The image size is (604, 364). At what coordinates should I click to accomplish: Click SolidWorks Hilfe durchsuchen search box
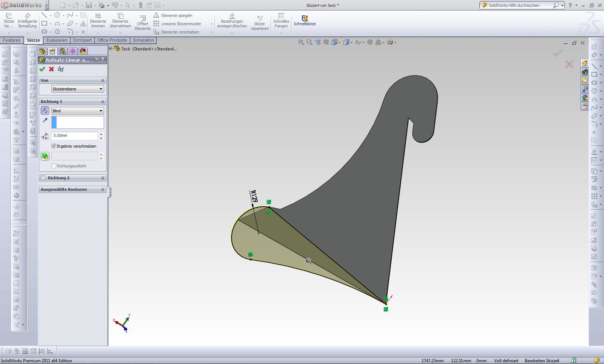pyautogui.click(x=520, y=5)
